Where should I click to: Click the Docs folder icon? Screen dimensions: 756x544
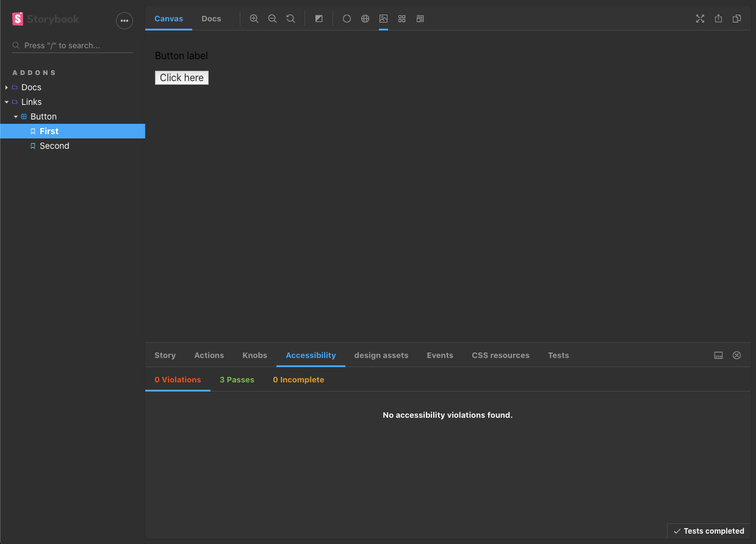tap(15, 87)
